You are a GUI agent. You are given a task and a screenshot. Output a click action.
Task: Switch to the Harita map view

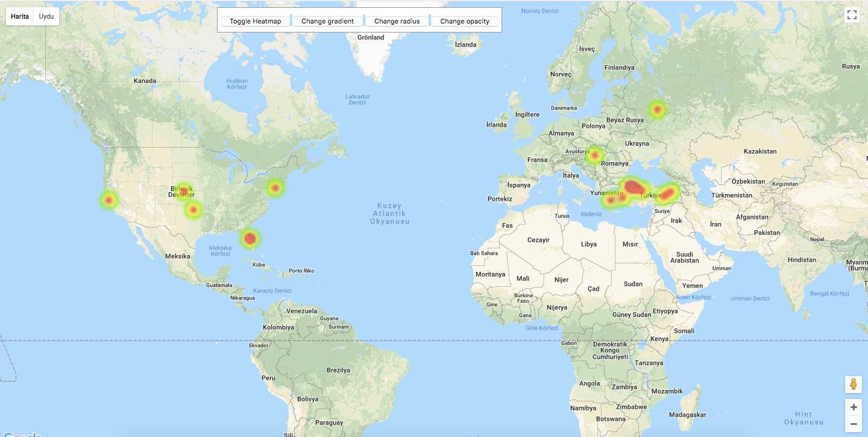click(20, 16)
